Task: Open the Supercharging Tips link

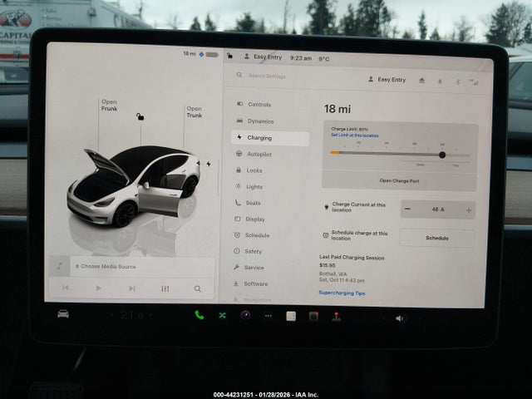Action: click(342, 293)
